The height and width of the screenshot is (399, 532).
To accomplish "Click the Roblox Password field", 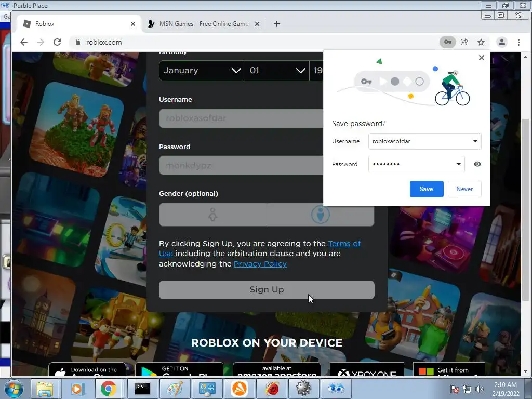I will [241, 165].
